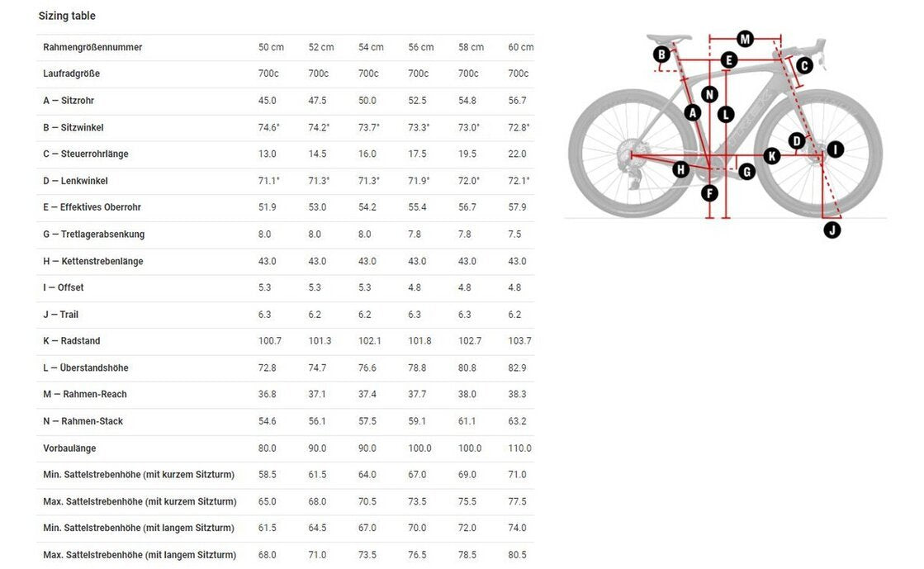Image resolution: width=924 pixels, height=569 pixels.
Task: Select the 56 cm column header
Action: [x=421, y=47]
